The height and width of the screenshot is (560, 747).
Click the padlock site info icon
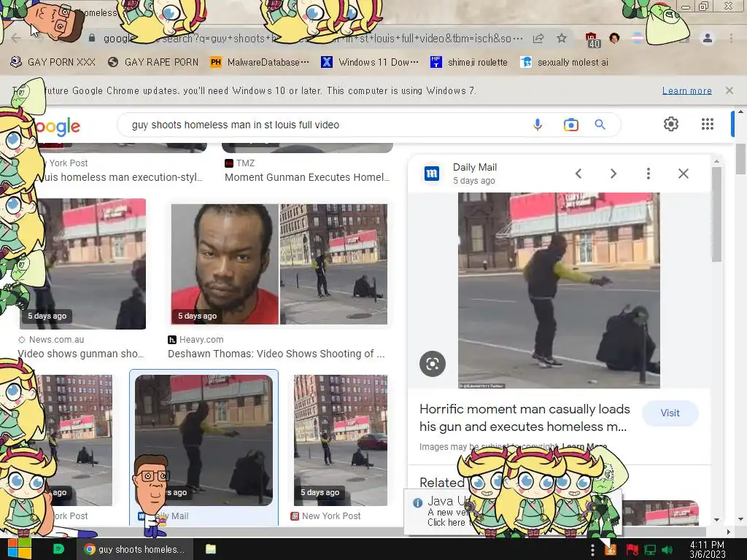click(92, 38)
